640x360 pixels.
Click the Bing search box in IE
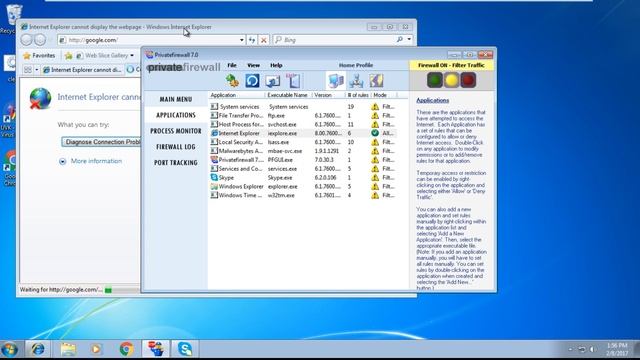click(334, 40)
